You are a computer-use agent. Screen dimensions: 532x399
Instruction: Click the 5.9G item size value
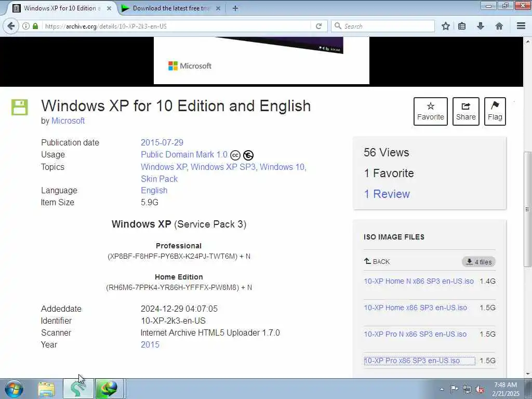[150, 202]
